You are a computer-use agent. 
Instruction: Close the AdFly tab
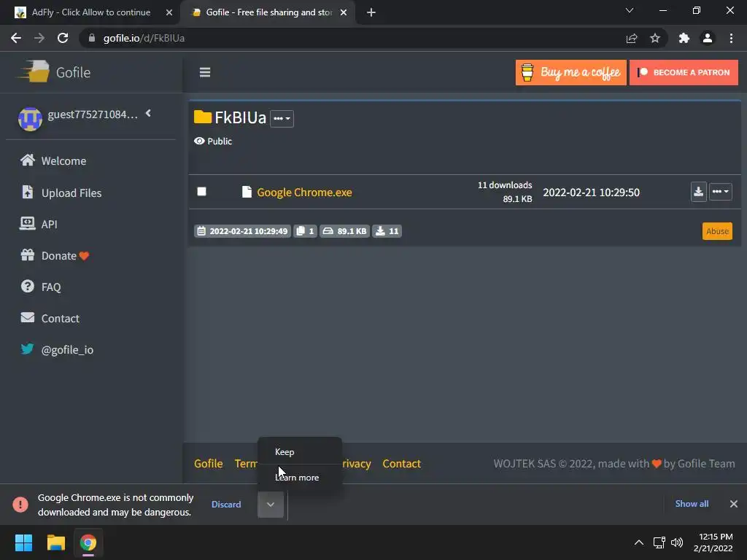169,12
